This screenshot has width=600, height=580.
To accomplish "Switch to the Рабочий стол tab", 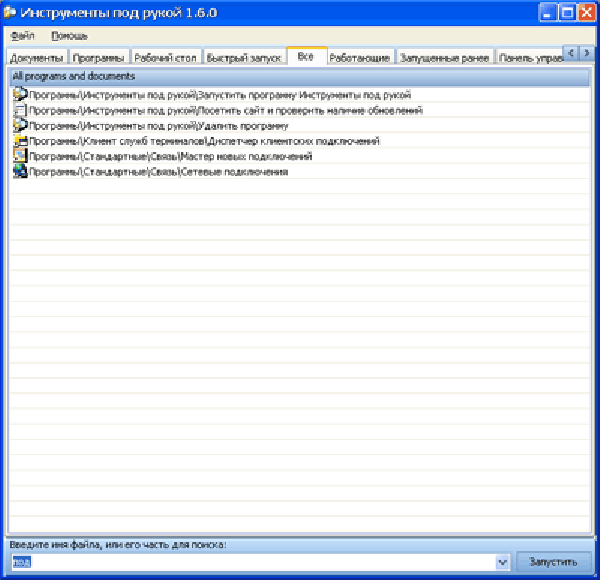I will click(x=165, y=58).
